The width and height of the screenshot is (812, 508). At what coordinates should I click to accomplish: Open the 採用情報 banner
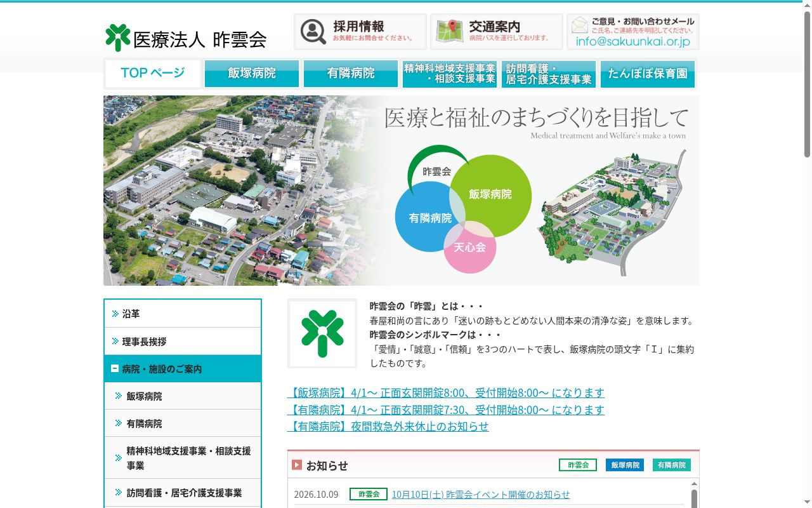pyautogui.click(x=360, y=32)
